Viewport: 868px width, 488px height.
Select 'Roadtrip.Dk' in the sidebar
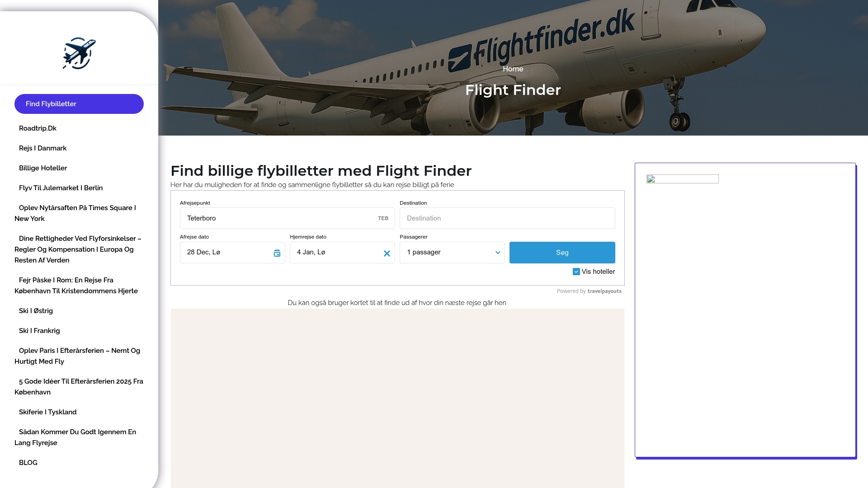click(x=37, y=128)
